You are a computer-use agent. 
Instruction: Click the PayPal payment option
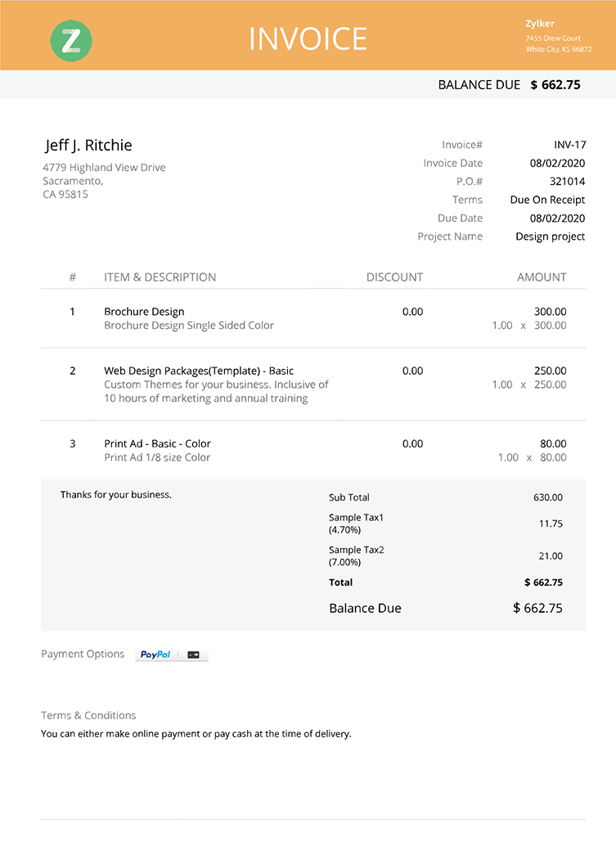(x=155, y=654)
